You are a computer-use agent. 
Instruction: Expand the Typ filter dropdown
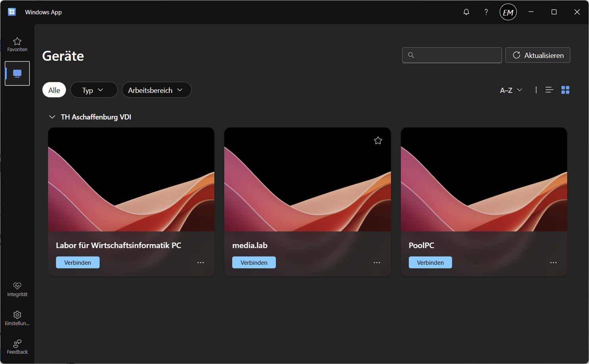coord(94,90)
